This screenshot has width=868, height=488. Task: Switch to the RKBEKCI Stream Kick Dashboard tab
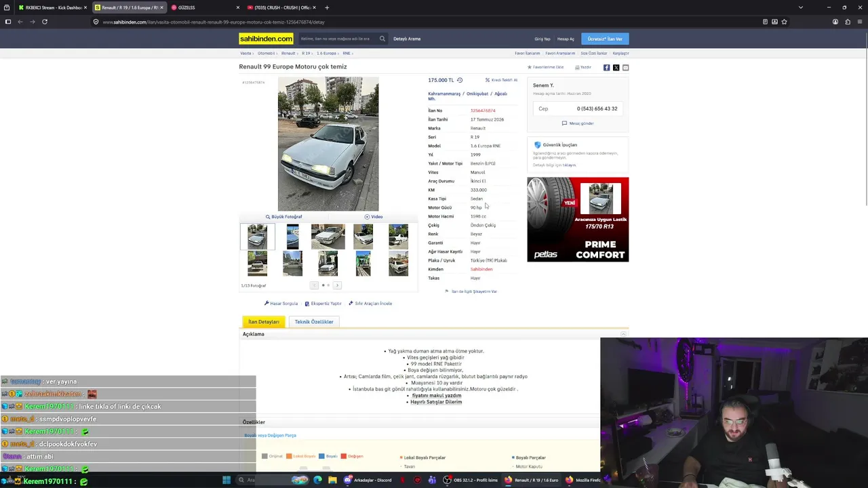click(x=51, y=7)
